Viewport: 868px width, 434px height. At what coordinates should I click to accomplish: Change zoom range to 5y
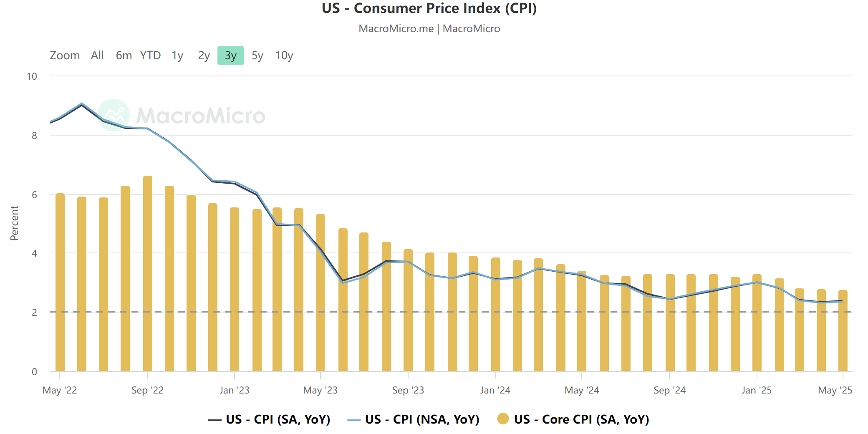point(257,56)
